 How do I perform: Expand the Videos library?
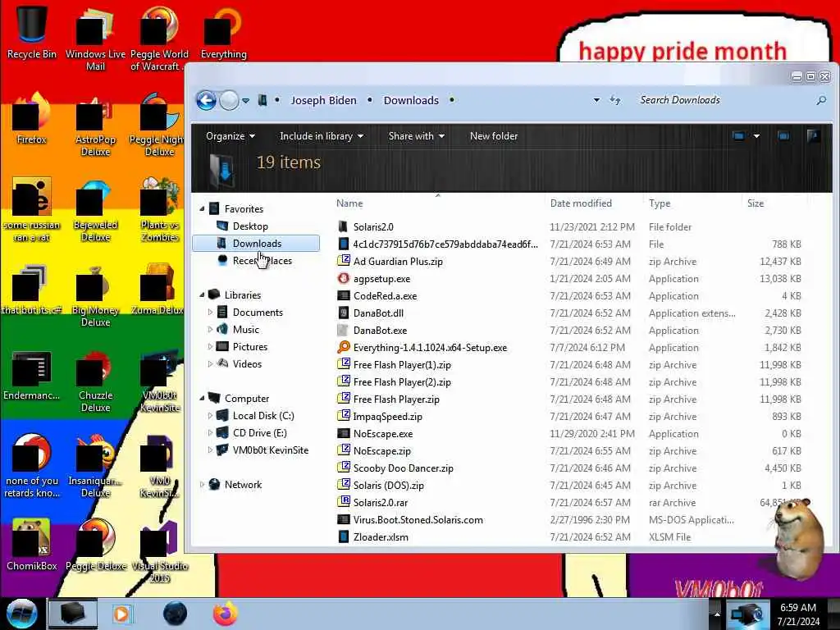click(210, 363)
